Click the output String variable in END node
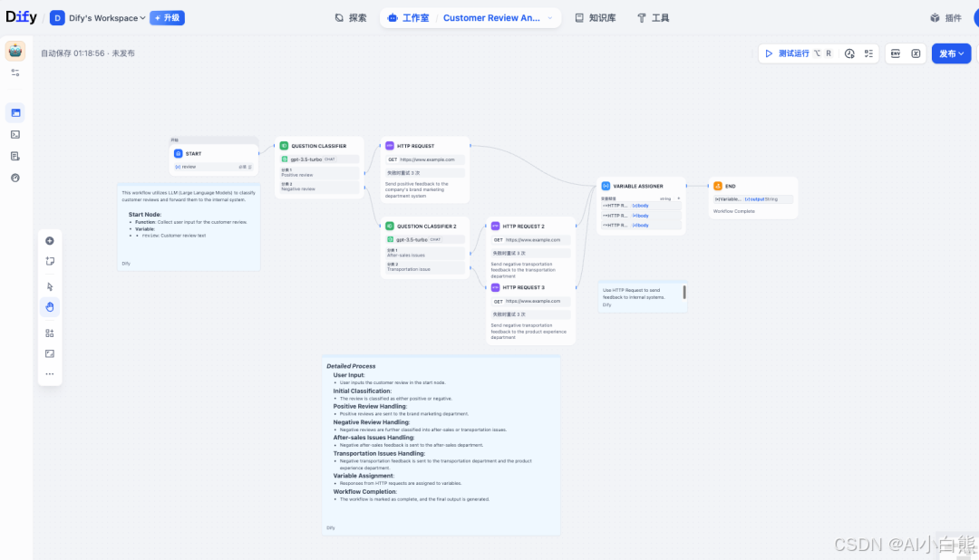Screen dimensions: 979x560 click(x=753, y=199)
